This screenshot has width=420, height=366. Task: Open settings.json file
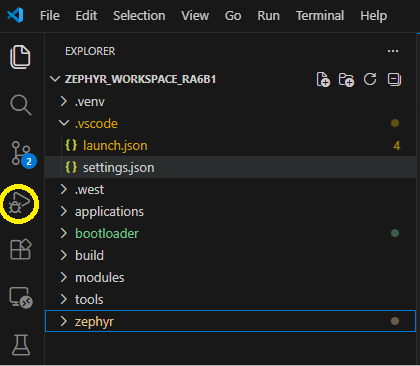pos(230,167)
